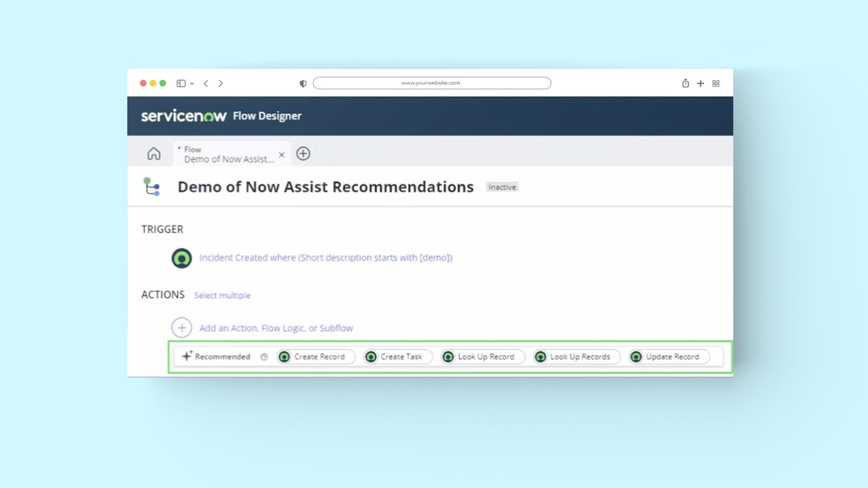Image resolution: width=868 pixels, height=488 pixels.
Task: Click the flow diagram icon beside title
Action: [x=152, y=187]
